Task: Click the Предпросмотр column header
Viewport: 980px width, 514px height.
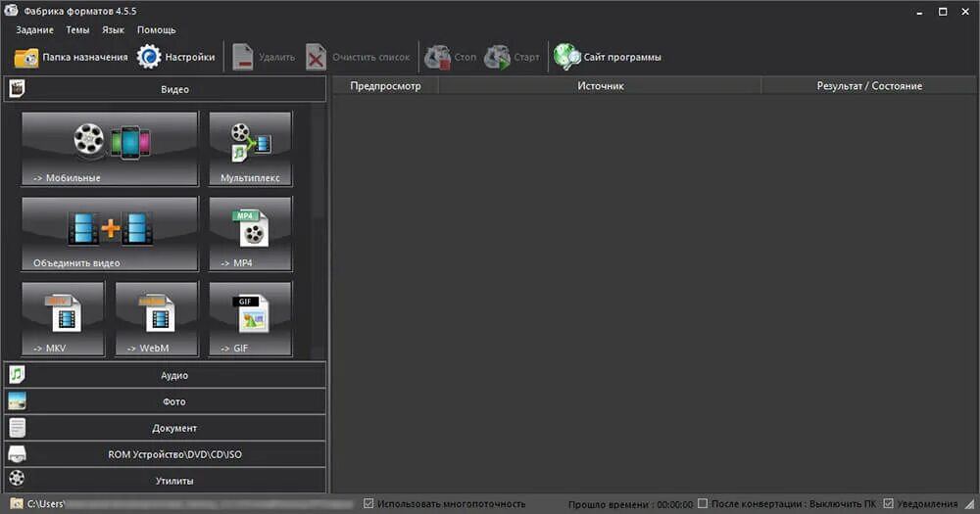Action: [x=385, y=86]
